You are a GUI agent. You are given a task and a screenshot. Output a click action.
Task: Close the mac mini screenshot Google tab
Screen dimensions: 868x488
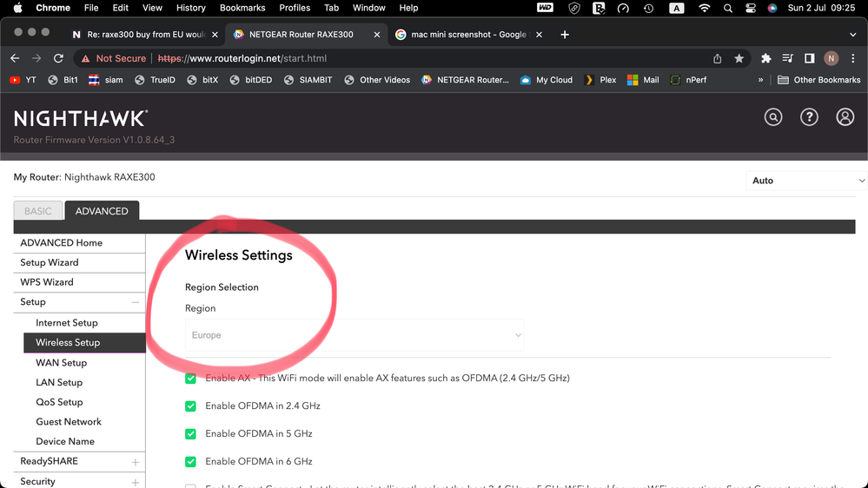click(x=540, y=35)
